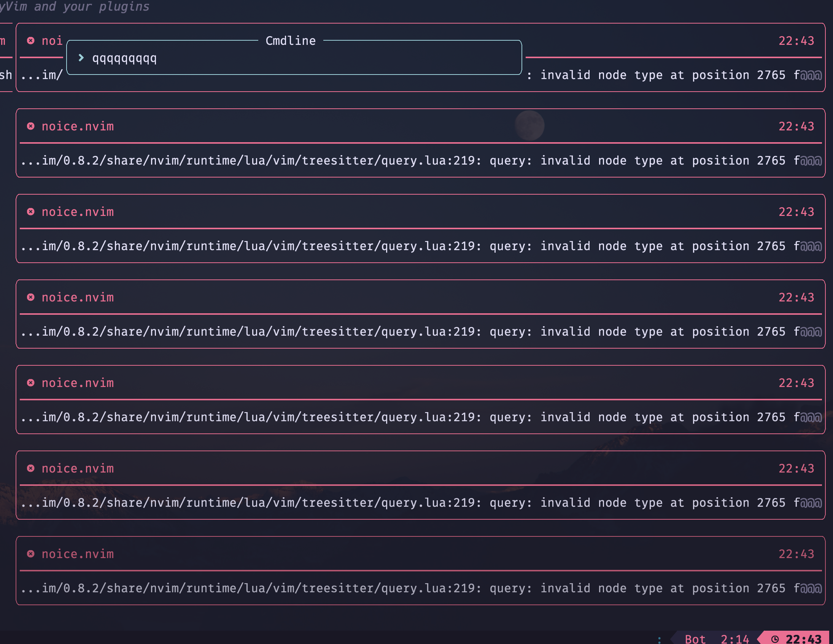This screenshot has width=833, height=644.
Task: Click the 2:14 cursor position in the statusline
Action: click(x=734, y=639)
